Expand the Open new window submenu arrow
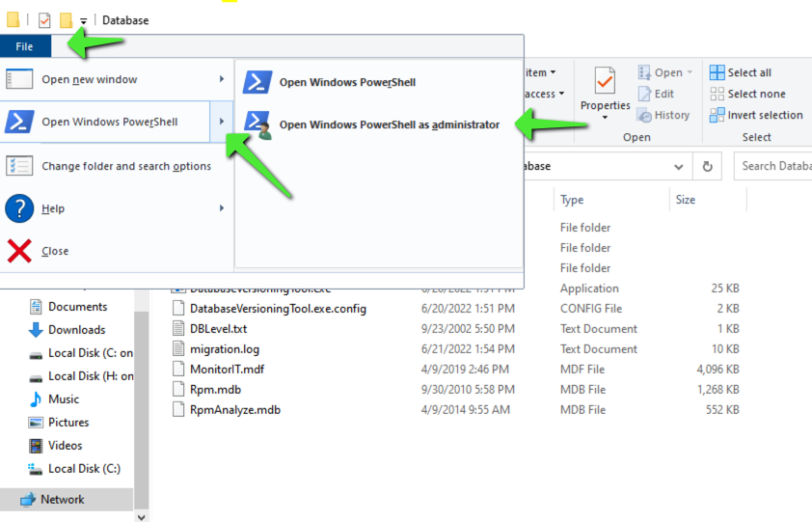The width and height of the screenshot is (812, 522). pos(222,79)
